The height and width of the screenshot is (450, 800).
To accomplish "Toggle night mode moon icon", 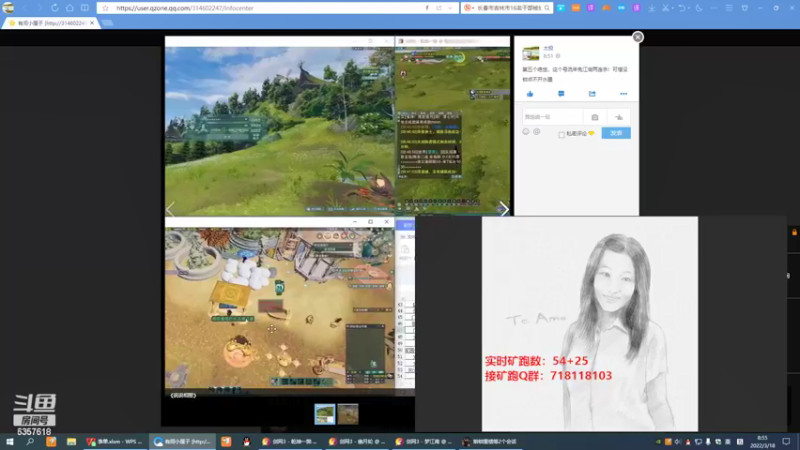I will coord(699,8).
